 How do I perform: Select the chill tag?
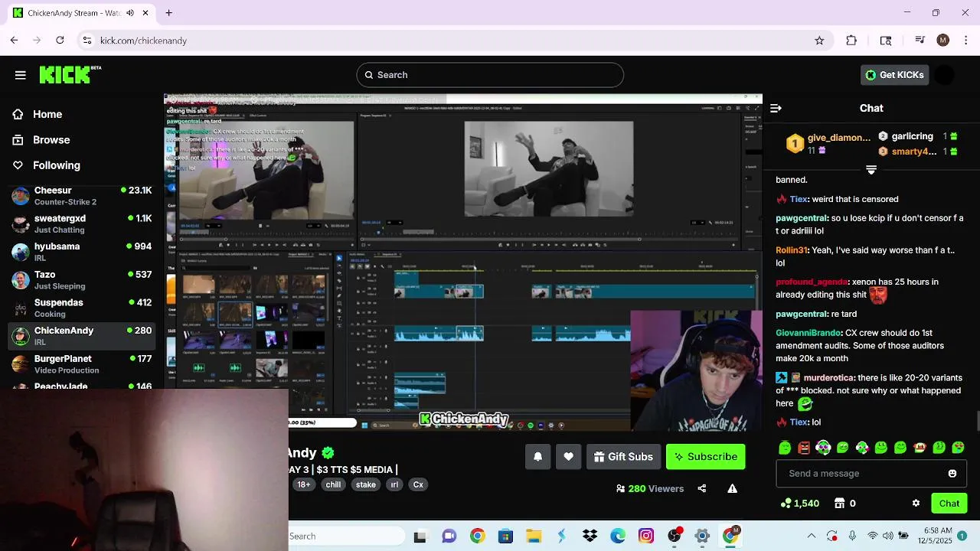tap(333, 484)
